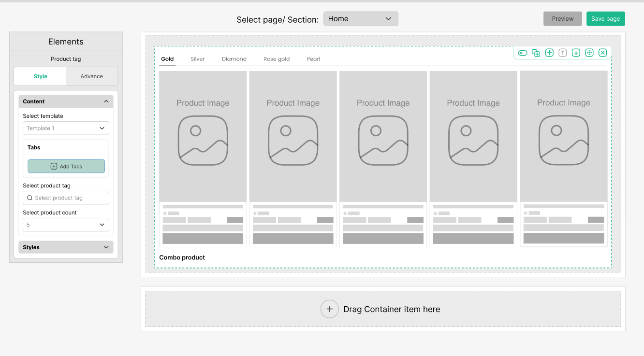
Task: Click the Drag Container item here text
Action: point(392,309)
